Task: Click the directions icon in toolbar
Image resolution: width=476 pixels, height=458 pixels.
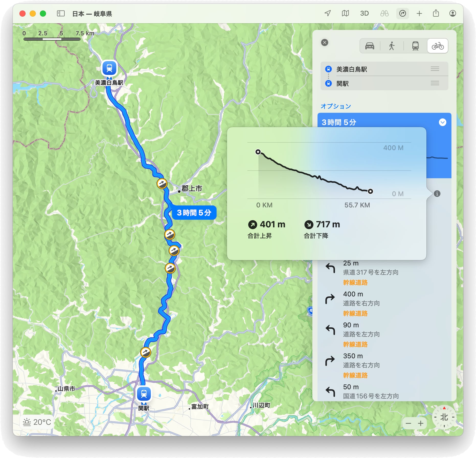Action: click(402, 13)
